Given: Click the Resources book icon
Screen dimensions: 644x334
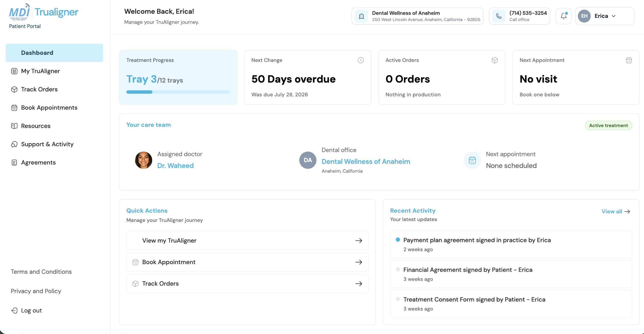Looking at the screenshot, I should pos(14,126).
